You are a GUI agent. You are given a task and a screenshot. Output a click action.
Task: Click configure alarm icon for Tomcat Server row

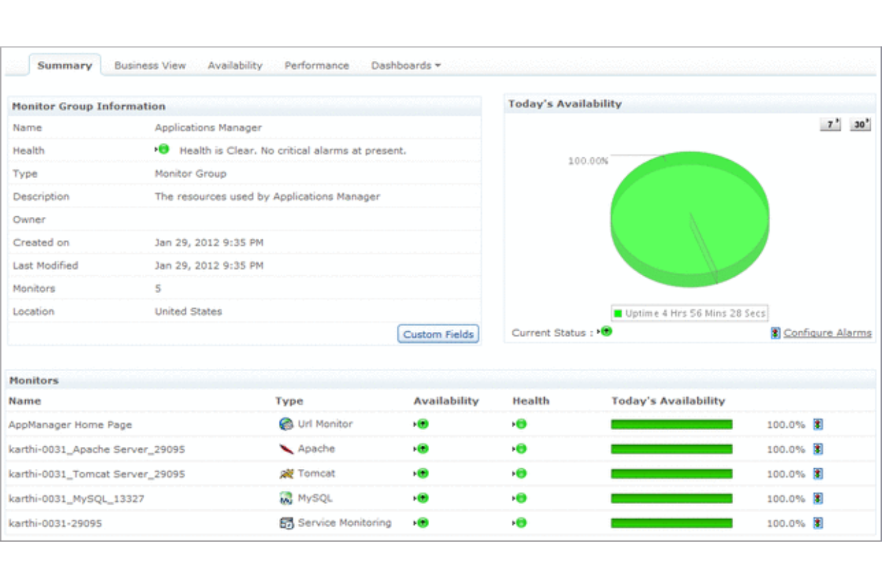(x=818, y=474)
